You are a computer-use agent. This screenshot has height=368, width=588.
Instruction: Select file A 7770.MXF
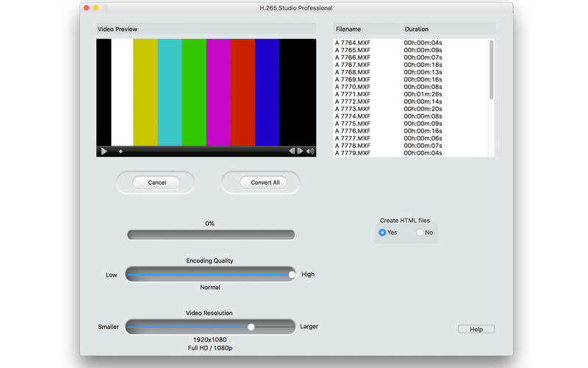353,87
